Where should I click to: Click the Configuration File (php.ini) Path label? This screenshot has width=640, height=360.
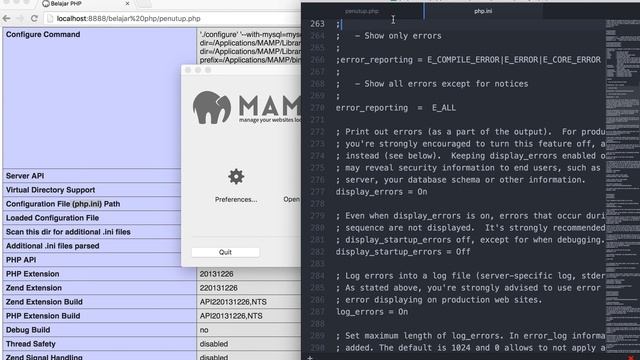(x=63, y=204)
